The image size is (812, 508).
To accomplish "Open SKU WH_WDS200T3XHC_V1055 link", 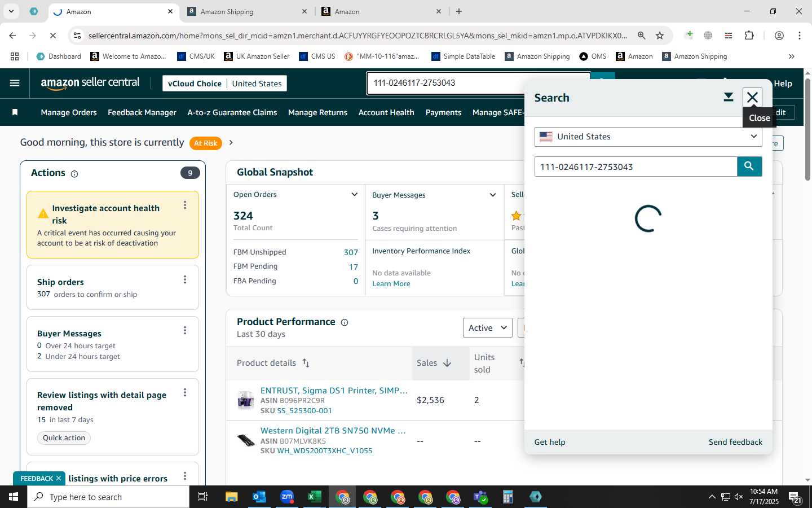I will [x=325, y=451].
